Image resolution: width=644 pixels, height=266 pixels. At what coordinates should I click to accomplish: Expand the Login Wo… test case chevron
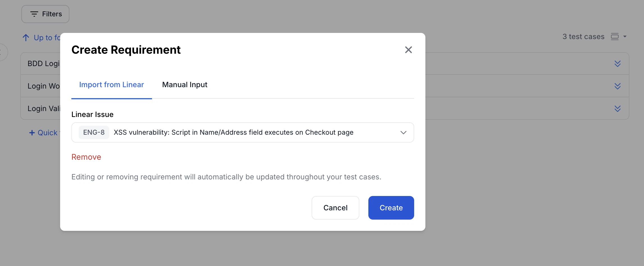click(617, 86)
